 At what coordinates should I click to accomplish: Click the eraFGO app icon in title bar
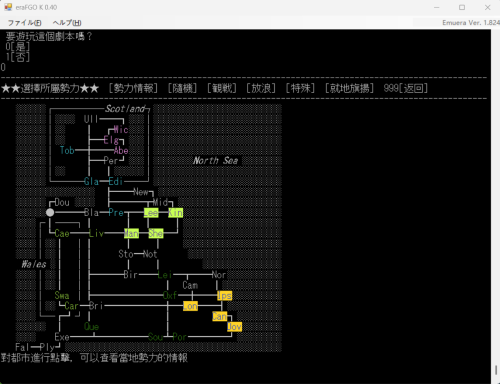pos(8,7)
